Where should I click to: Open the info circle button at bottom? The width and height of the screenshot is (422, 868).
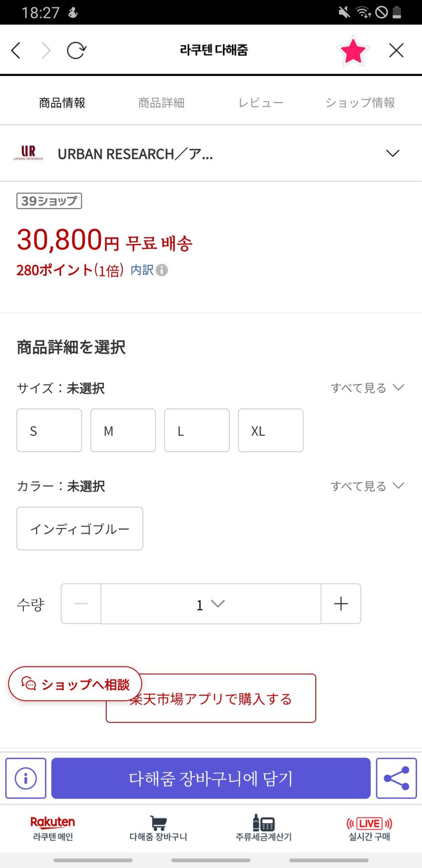click(26, 778)
